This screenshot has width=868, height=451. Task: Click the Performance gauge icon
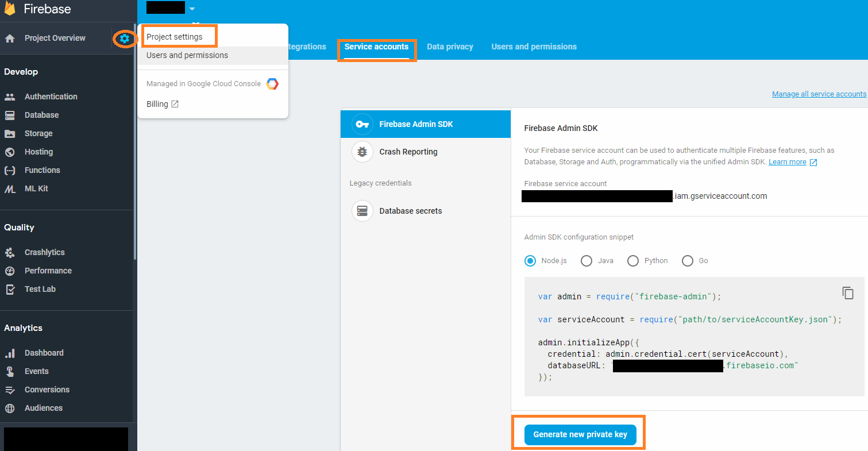point(10,271)
